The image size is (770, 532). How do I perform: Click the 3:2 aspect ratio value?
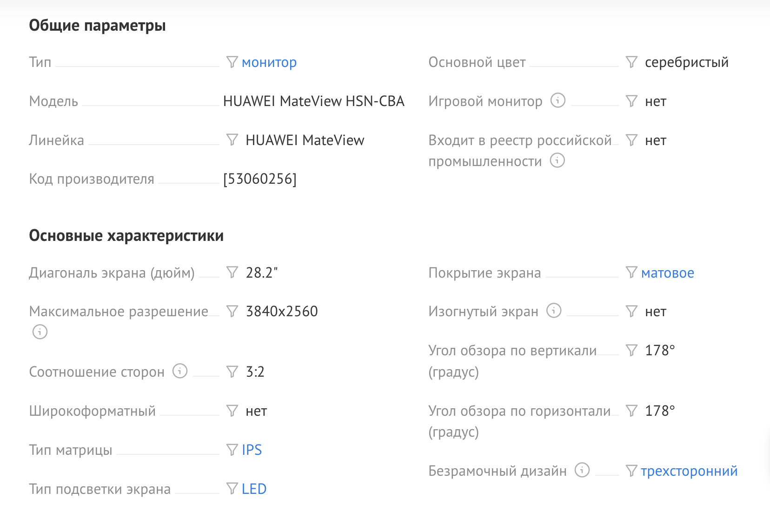click(255, 372)
